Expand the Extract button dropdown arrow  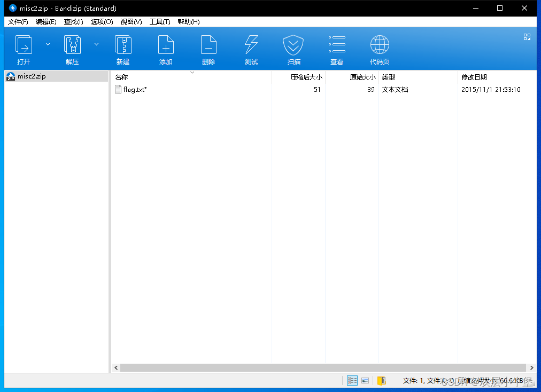[97, 44]
